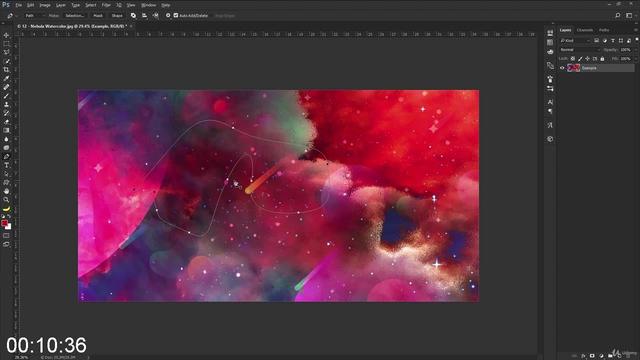Image resolution: width=640 pixels, height=360 pixels.
Task: Select the Move tool
Action: 6,36
